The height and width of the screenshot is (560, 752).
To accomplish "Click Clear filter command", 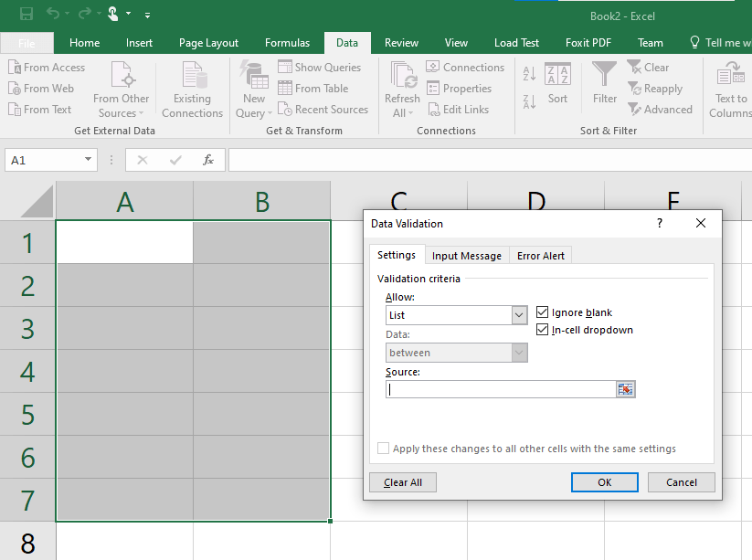I will coord(648,67).
